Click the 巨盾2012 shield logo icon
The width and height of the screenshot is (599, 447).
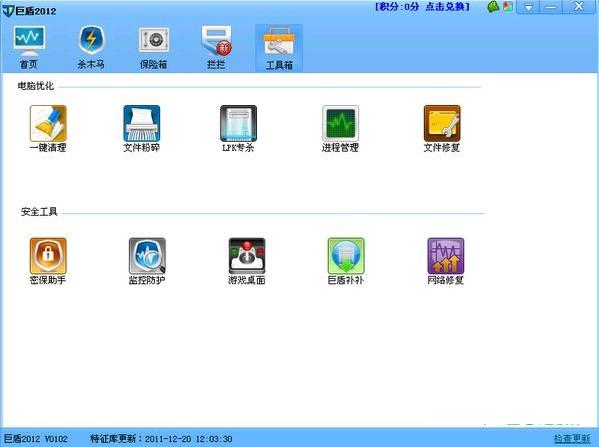click(x=8, y=11)
